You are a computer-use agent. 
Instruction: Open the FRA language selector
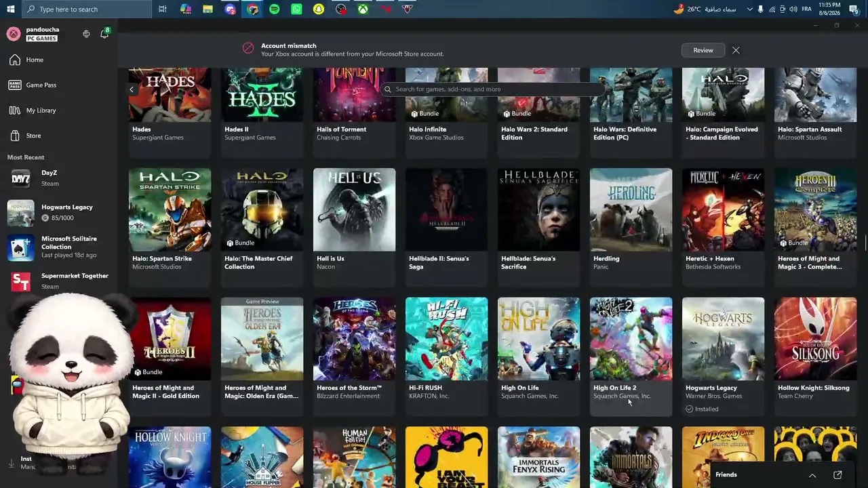tap(807, 9)
